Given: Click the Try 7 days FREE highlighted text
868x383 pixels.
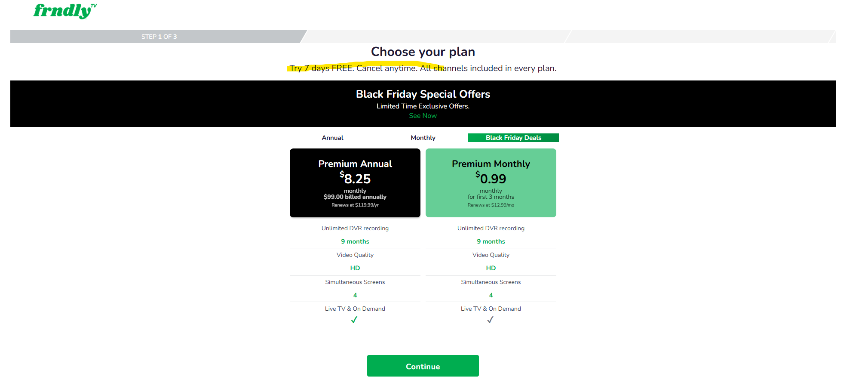Looking at the screenshot, I should 320,68.
